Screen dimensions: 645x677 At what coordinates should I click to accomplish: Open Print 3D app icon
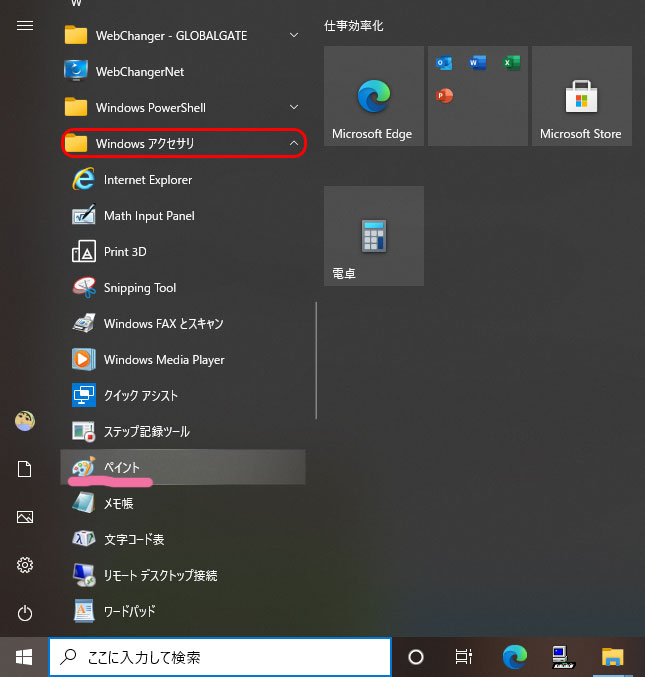click(x=83, y=251)
